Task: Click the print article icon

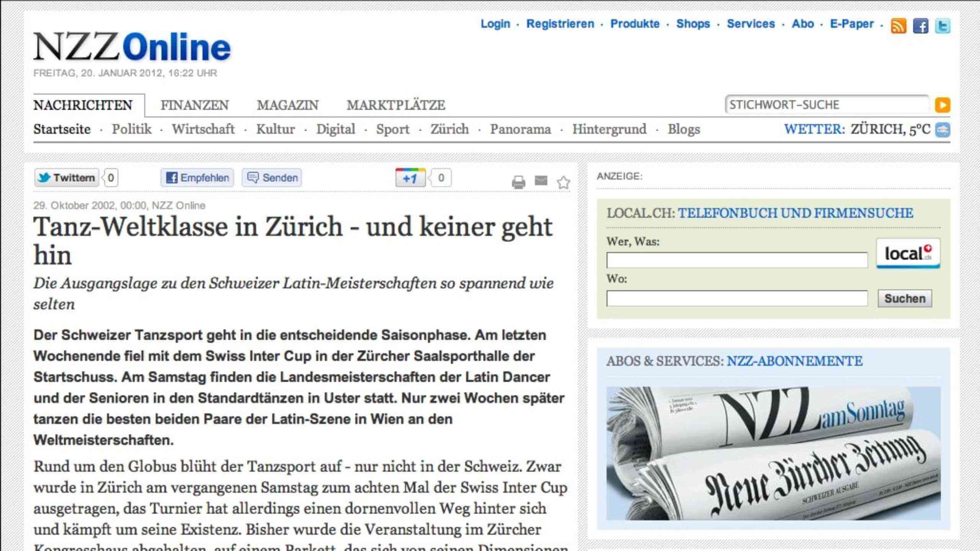Action: pos(518,182)
